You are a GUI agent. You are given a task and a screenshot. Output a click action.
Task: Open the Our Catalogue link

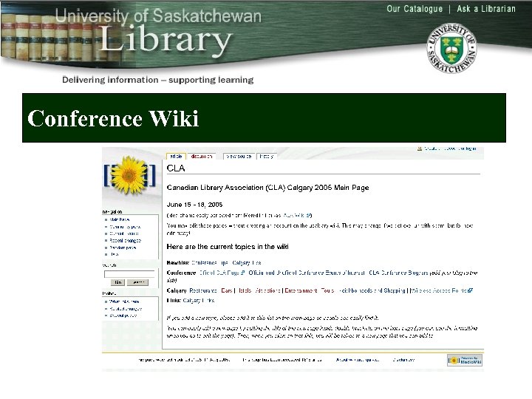pos(415,9)
